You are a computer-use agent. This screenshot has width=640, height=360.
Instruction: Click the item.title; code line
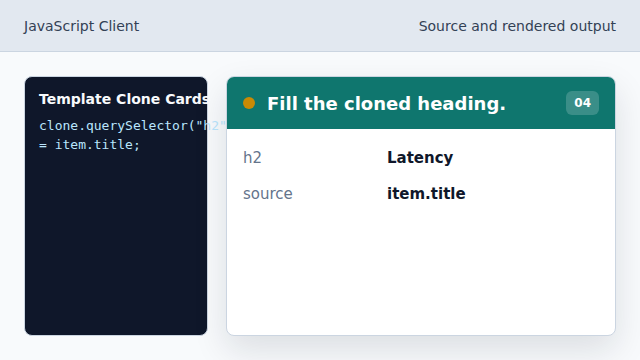[89, 144]
